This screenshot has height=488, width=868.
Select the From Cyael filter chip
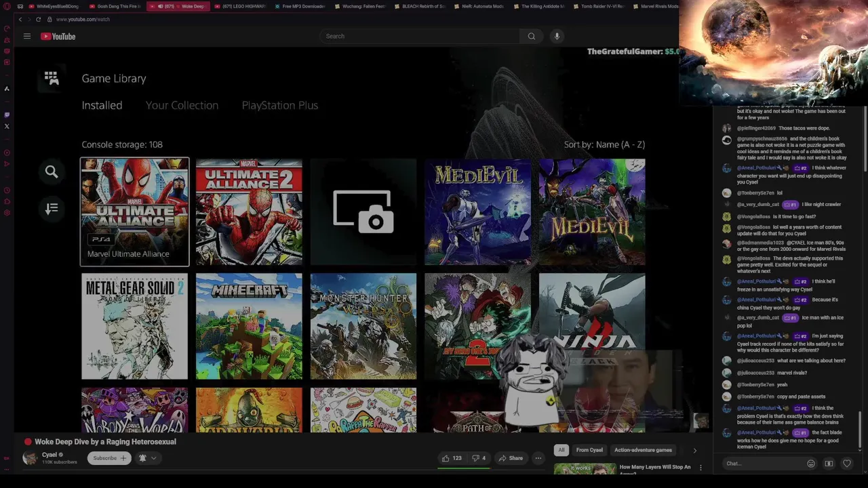tap(589, 450)
